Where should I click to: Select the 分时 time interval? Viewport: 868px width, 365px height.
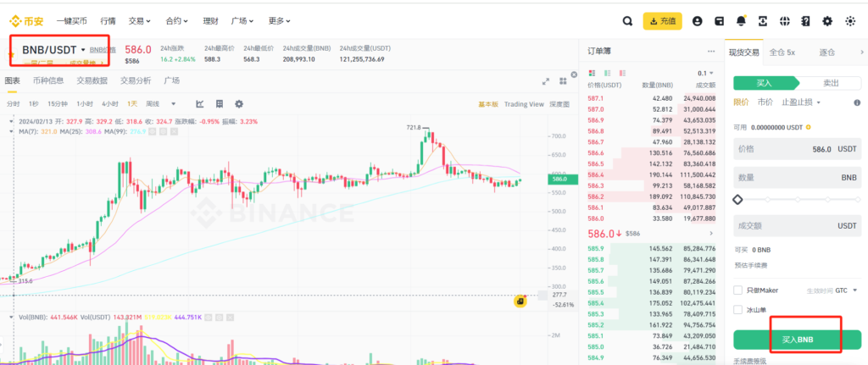tap(14, 104)
